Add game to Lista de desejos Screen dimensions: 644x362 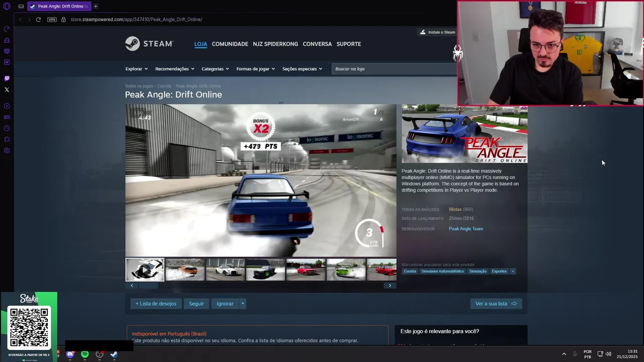tap(156, 304)
